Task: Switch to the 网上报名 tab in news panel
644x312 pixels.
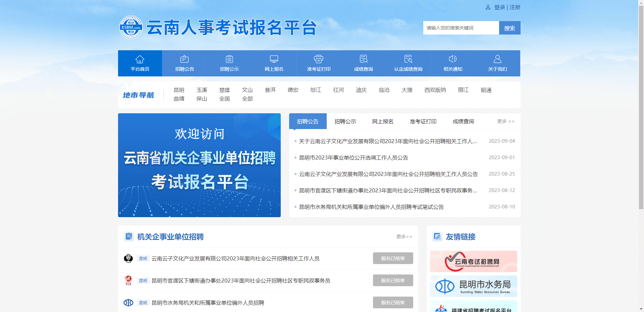Action: [x=383, y=121]
